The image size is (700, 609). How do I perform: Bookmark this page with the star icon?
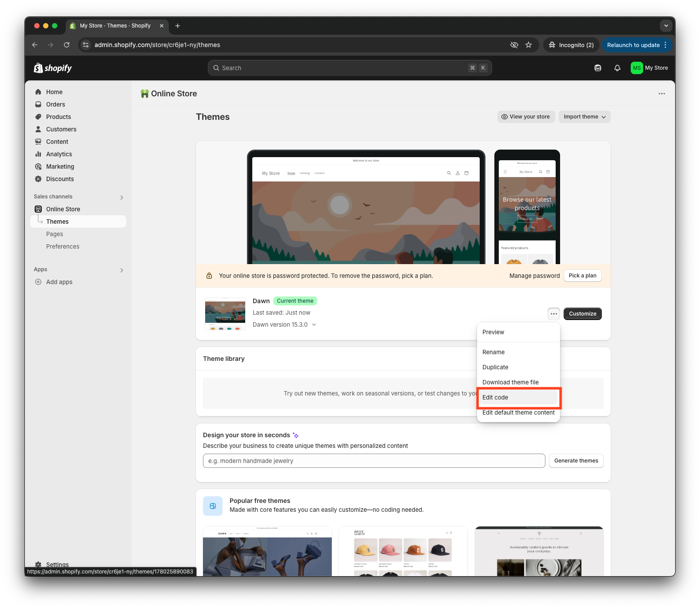point(529,45)
